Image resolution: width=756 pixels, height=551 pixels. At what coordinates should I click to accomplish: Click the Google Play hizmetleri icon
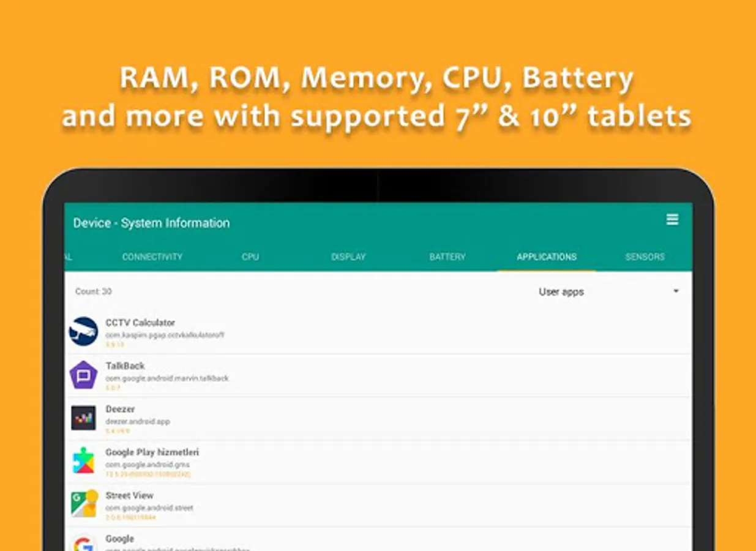(x=83, y=461)
